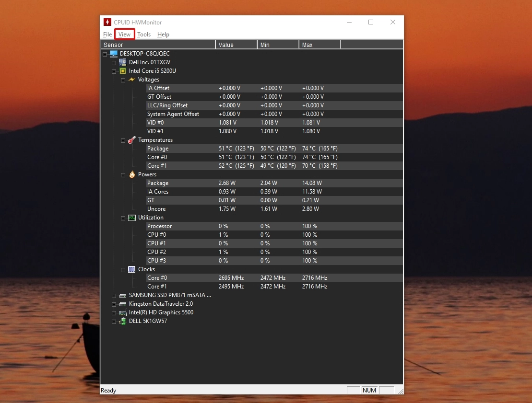This screenshot has width=532, height=403.
Task: Click the Voltages lightning bolt icon
Action: 131,80
